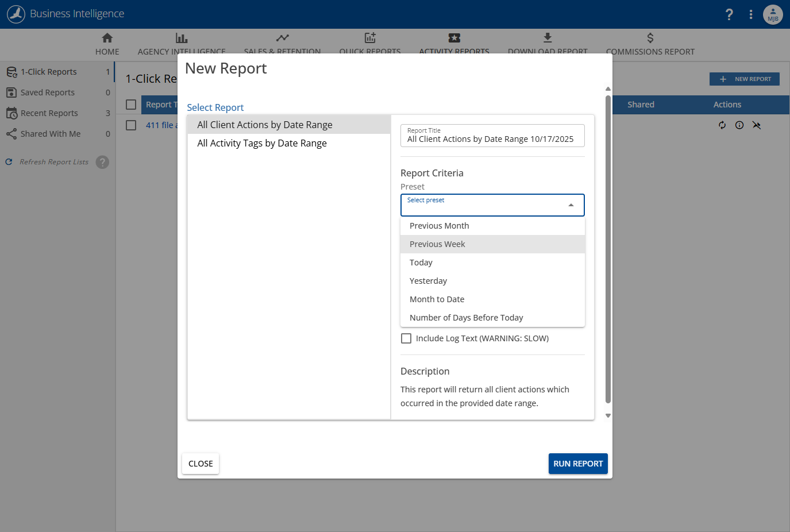This screenshot has width=790, height=532.
Task: Open Saved Reports in sidebar
Action: 57,92
